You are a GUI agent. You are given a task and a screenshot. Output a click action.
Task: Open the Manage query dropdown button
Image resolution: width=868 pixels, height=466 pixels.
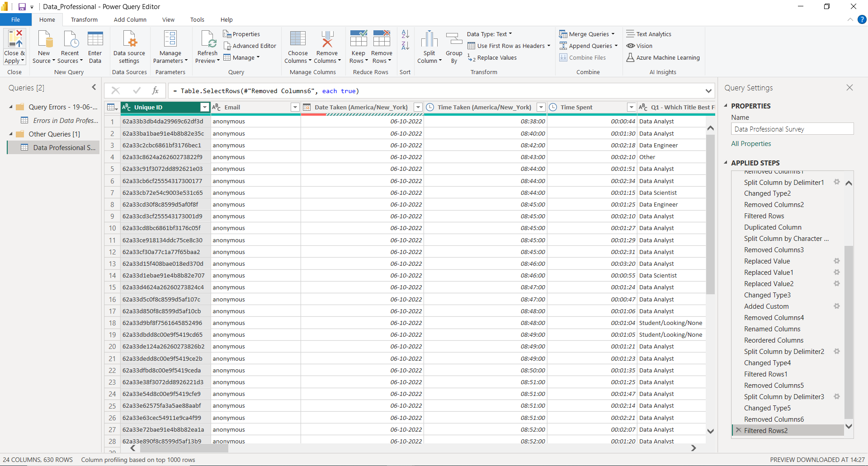[242, 58]
